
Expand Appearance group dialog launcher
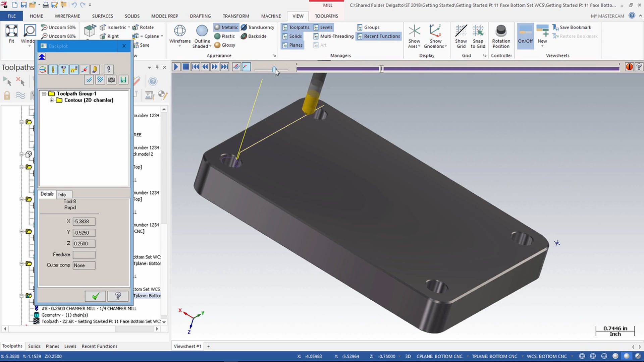click(274, 56)
